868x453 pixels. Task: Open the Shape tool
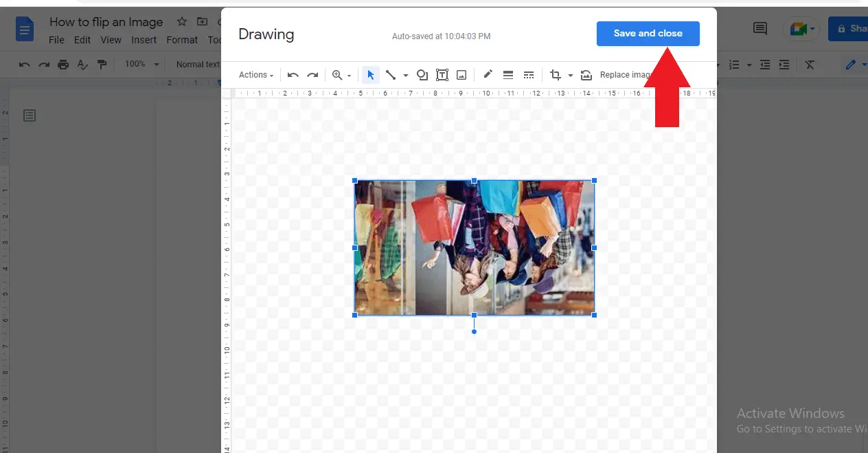click(422, 74)
